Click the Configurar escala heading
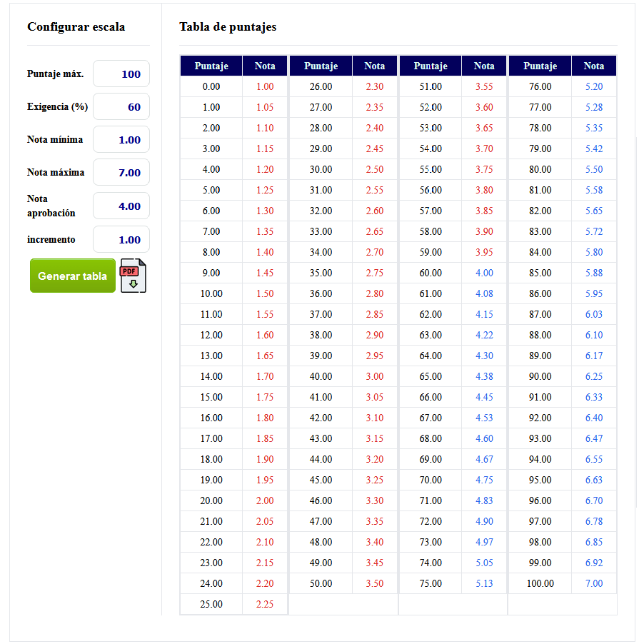This screenshot has height=644, width=644. click(76, 27)
